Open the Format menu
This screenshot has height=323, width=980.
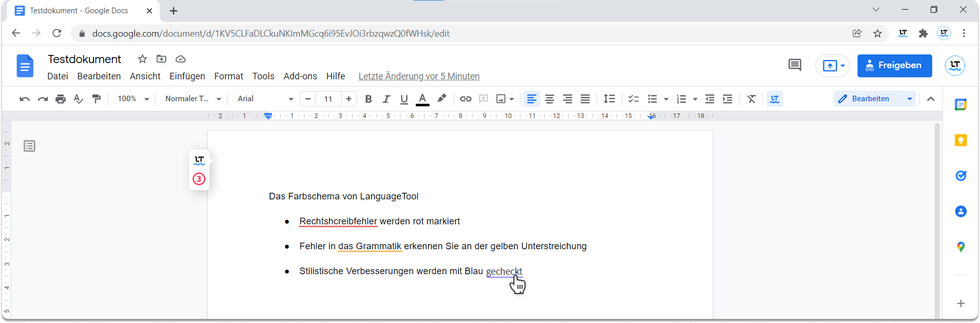[229, 76]
